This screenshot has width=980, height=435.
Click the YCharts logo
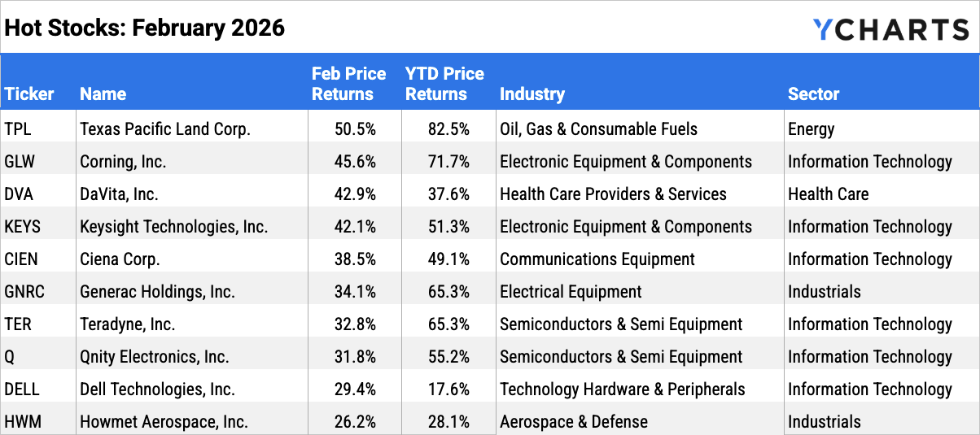pyautogui.click(x=890, y=30)
